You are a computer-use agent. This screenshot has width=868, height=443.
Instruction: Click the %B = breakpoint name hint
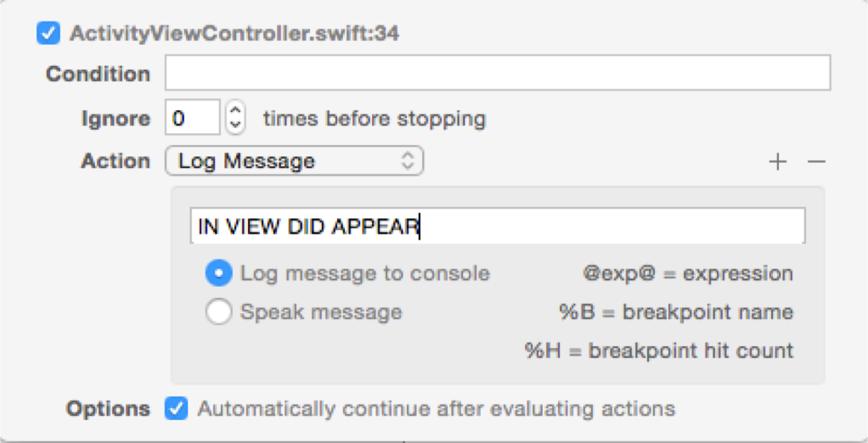tap(676, 312)
